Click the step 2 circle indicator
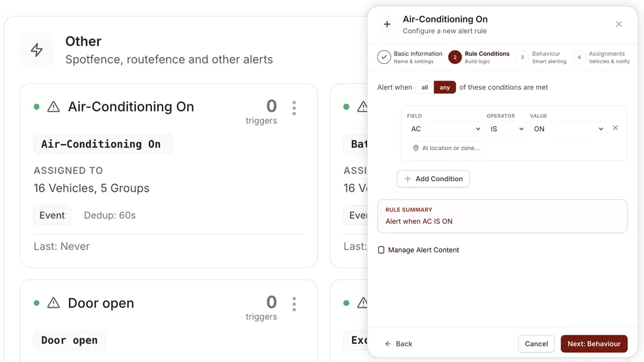Viewport: 644px width, 362px height. pos(455,57)
